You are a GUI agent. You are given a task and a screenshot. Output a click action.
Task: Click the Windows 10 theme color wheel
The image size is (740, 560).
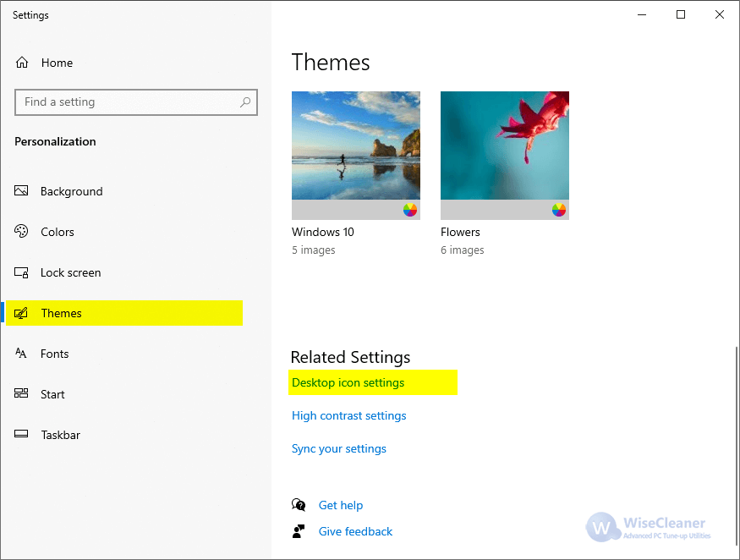point(410,210)
